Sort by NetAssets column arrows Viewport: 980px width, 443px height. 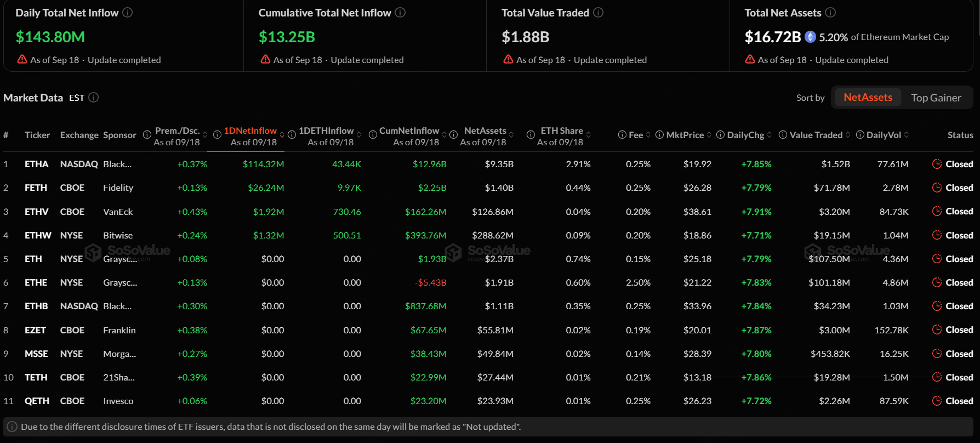click(x=511, y=135)
